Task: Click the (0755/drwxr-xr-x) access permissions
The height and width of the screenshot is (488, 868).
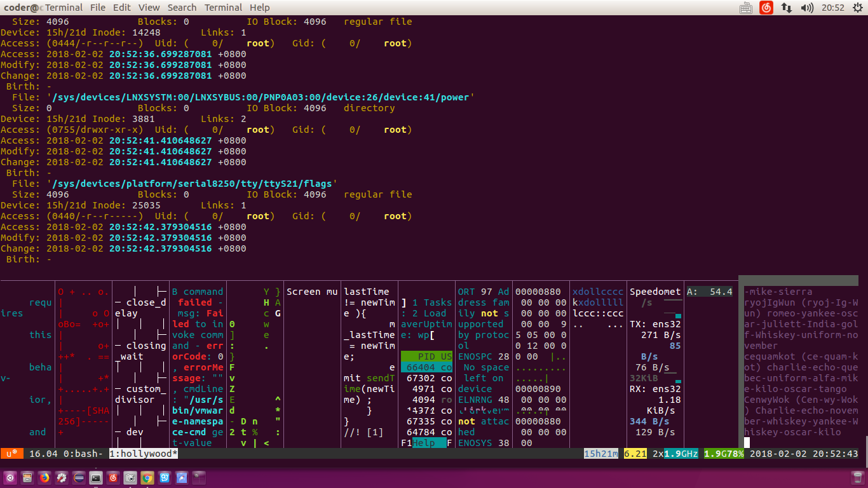Action: 95,130
